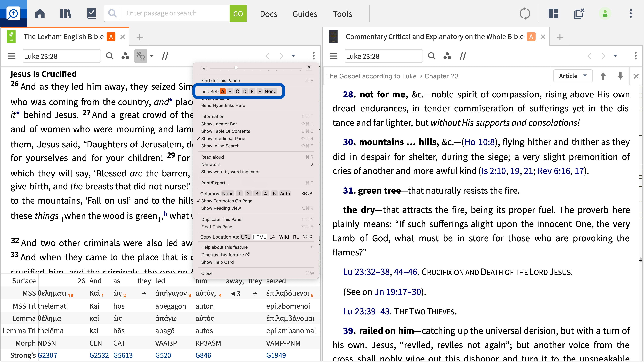Click Commentary Luke 23:28 reference box

tap(384, 56)
